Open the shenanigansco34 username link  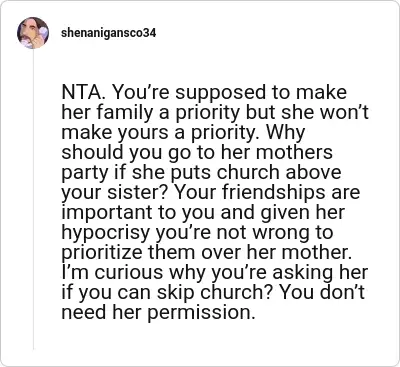109,33
